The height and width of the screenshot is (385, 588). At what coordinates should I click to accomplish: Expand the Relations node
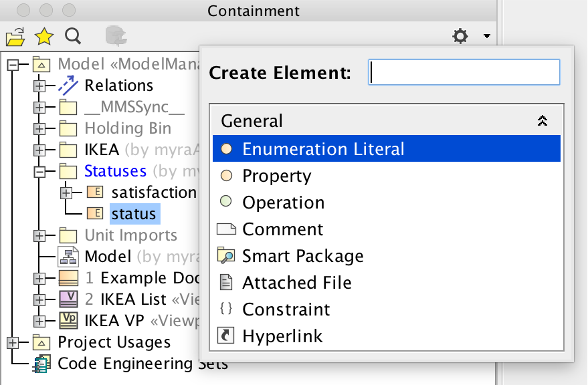click(x=39, y=86)
